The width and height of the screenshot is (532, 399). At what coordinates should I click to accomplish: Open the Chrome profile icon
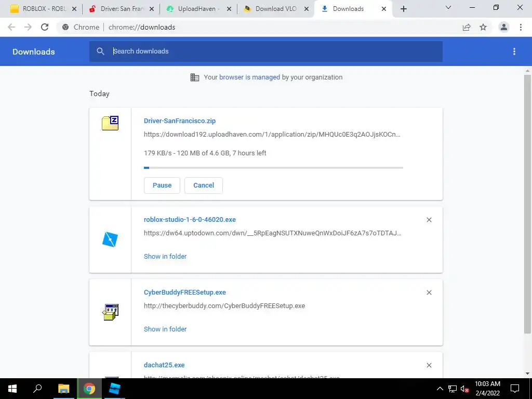pos(504,27)
